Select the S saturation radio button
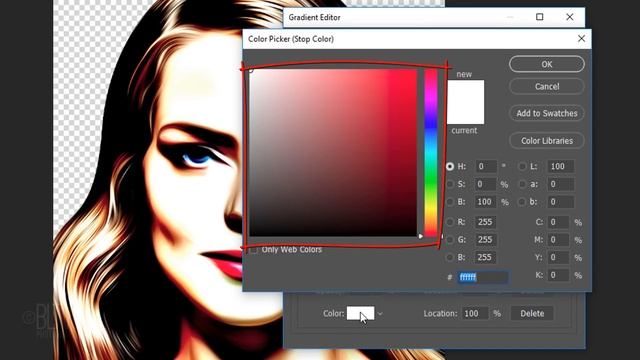Viewport: 640px width, 360px height. click(450, 184)
